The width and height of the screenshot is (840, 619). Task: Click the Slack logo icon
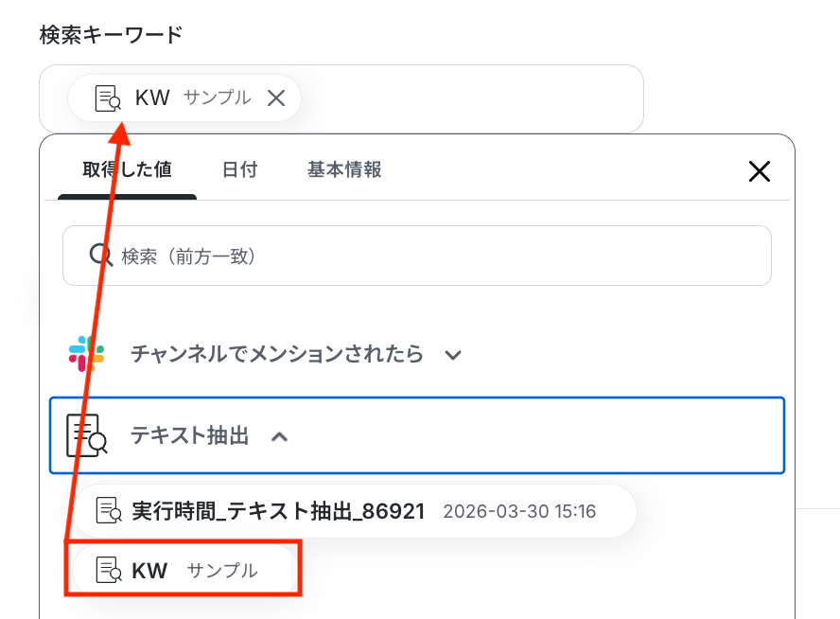point(87,354)
